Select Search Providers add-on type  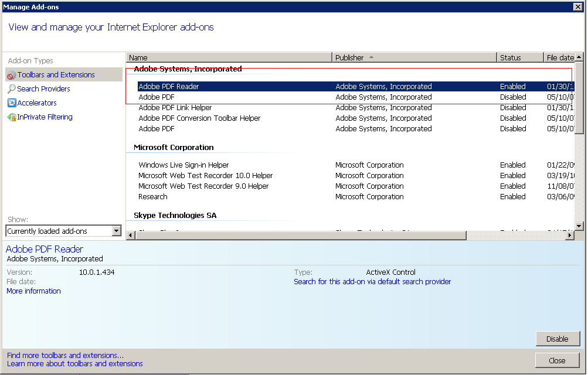pyautogui.click(x=43, y=89)
